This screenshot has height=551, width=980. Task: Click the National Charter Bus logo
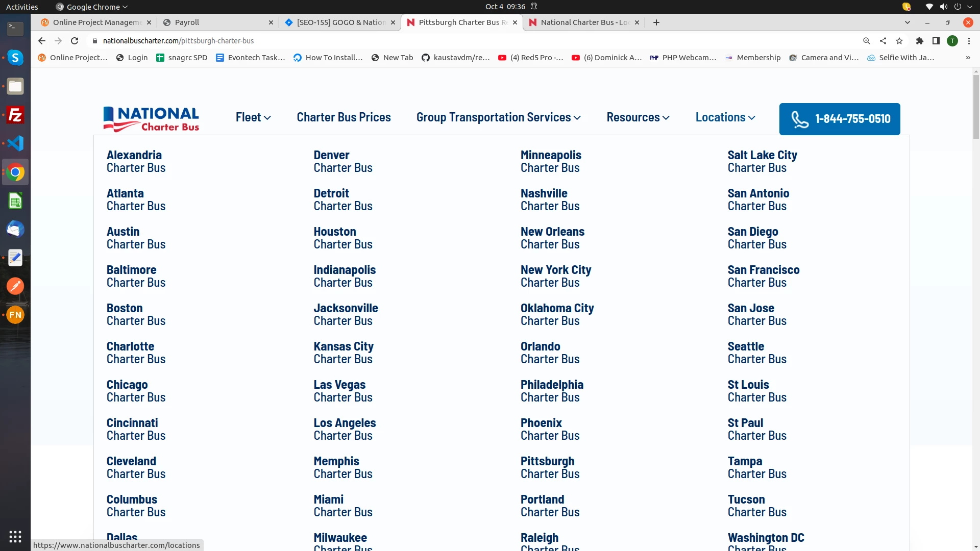pos(151,119)
